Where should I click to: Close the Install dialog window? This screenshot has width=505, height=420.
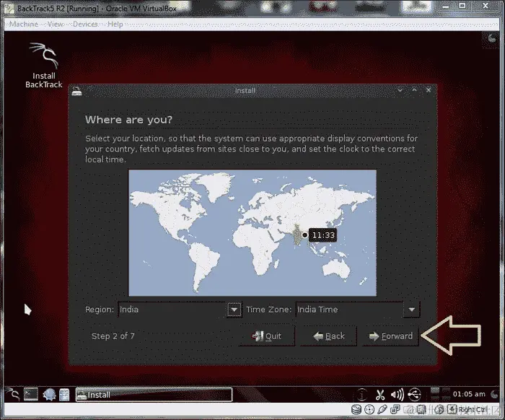429,90
